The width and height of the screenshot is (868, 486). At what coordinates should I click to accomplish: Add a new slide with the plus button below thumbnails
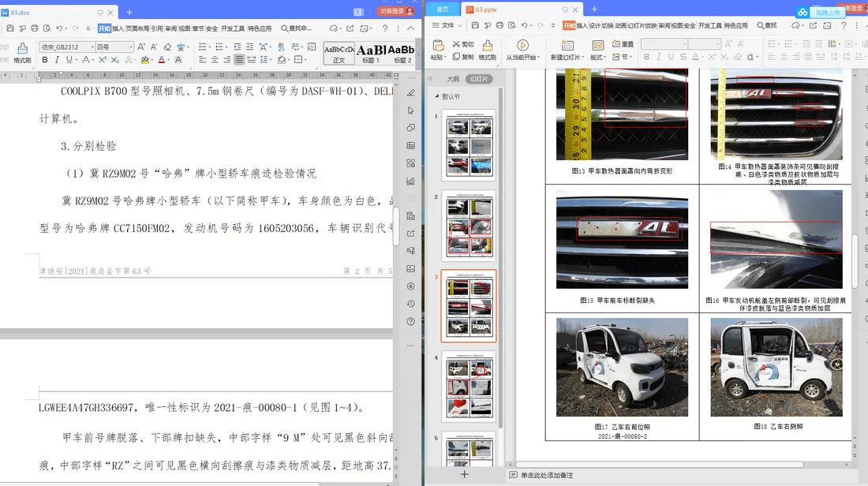pos(464,474)
